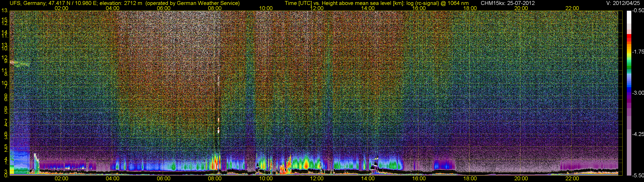Image resolution: width=644 pixels, height=182 pixels.
Task: Click the 14:00 label on the top time axis
Action: (368, 8)
